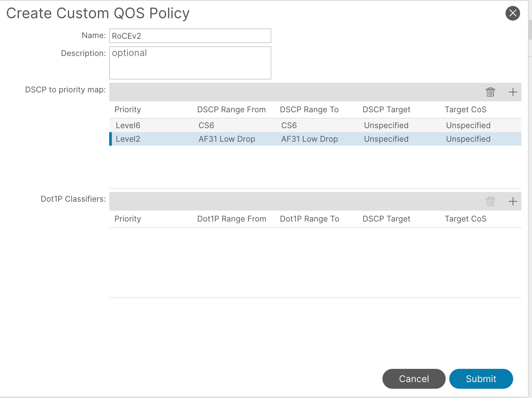Open the Target CoS dropdown showing Unspecified
The width and height of the screenshot is (532, 398).
coord(468,139)
